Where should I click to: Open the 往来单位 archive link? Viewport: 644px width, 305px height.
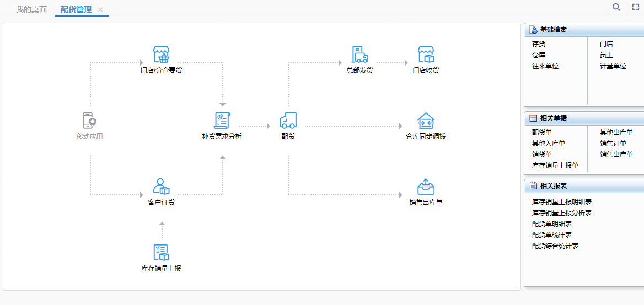[x=545, y=66]
